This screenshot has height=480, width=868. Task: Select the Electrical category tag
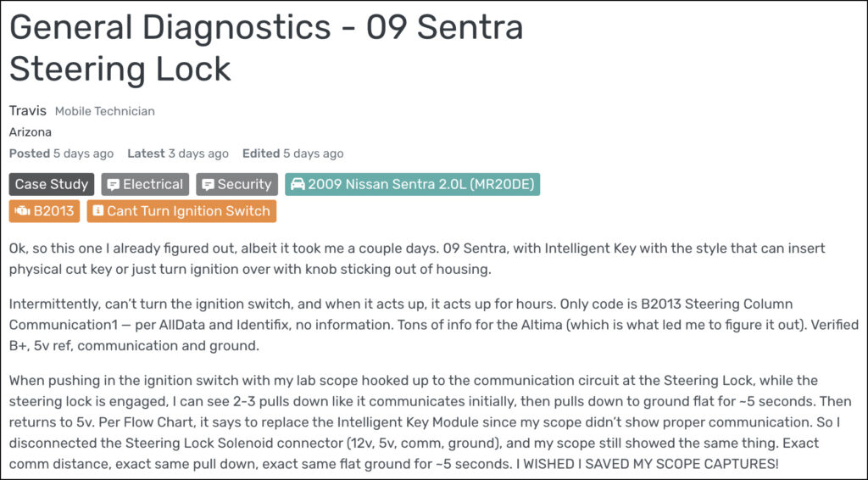145,184
